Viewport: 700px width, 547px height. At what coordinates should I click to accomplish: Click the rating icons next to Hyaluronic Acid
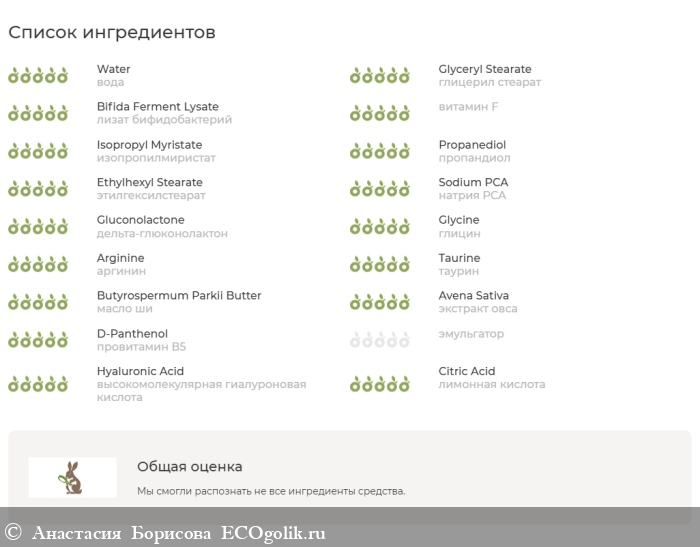coord(38,384)
